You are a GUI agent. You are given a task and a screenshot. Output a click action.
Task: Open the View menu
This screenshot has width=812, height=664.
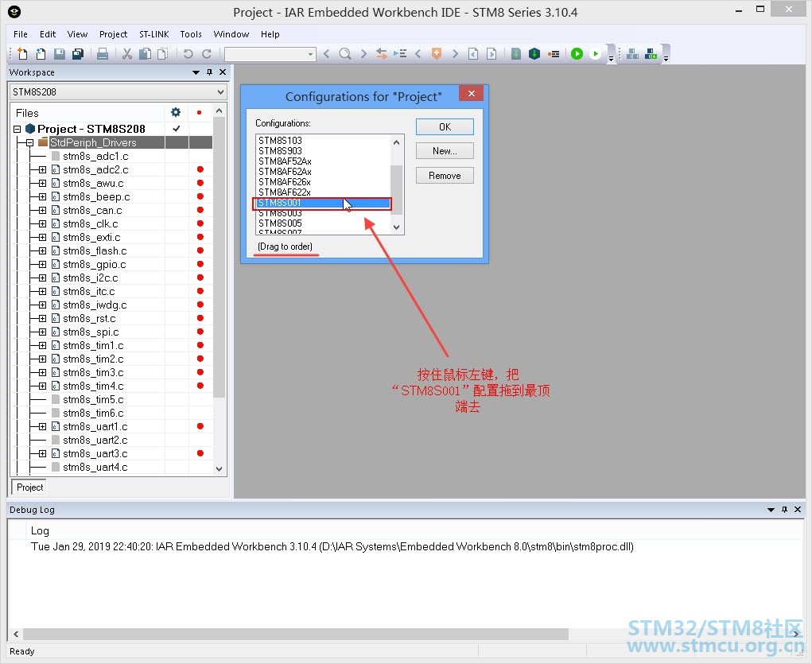coord(77,34)
